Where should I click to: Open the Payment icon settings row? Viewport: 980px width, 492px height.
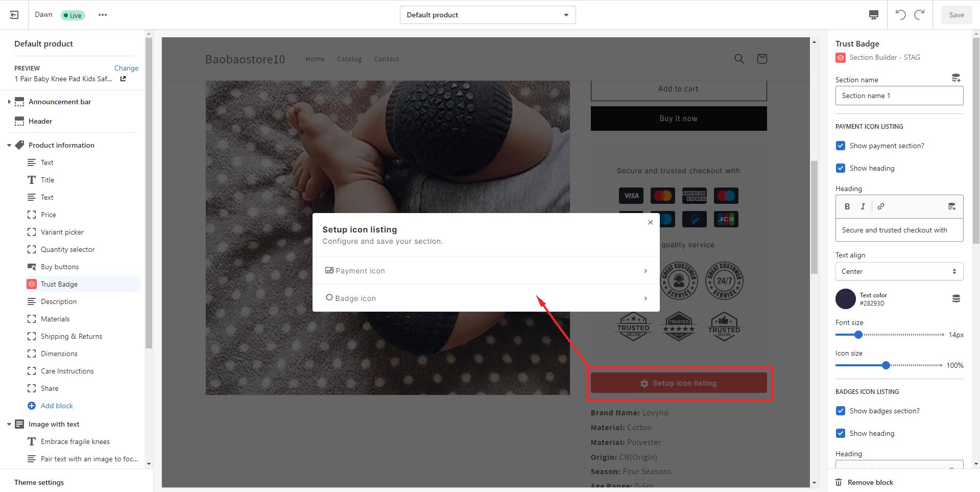(486, 271)
